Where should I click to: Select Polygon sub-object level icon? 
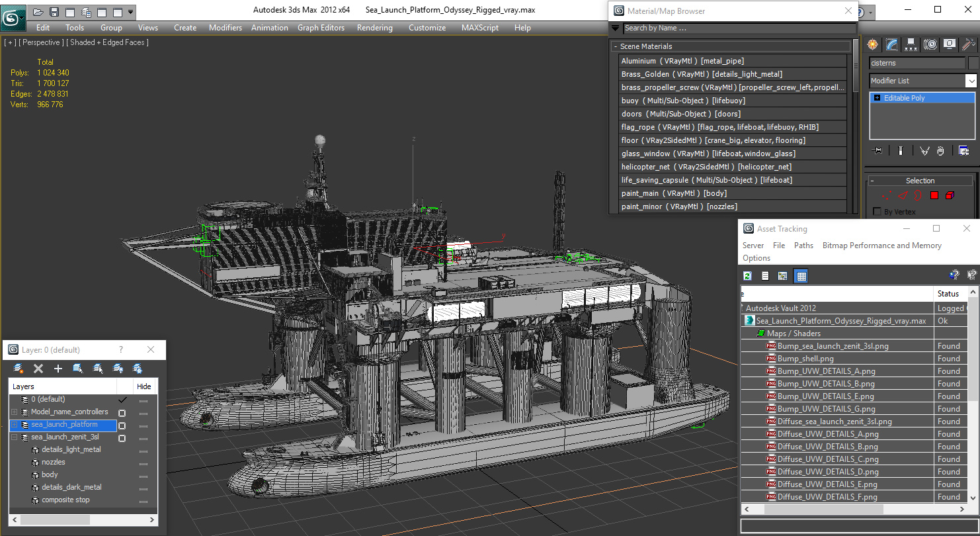pyautogui.click(x=934, y=195)
